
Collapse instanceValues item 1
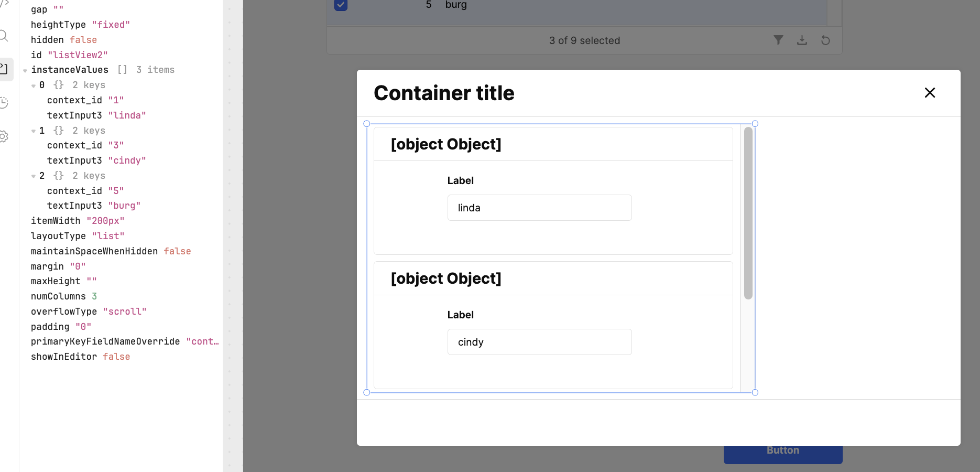[x=34, y=131]
